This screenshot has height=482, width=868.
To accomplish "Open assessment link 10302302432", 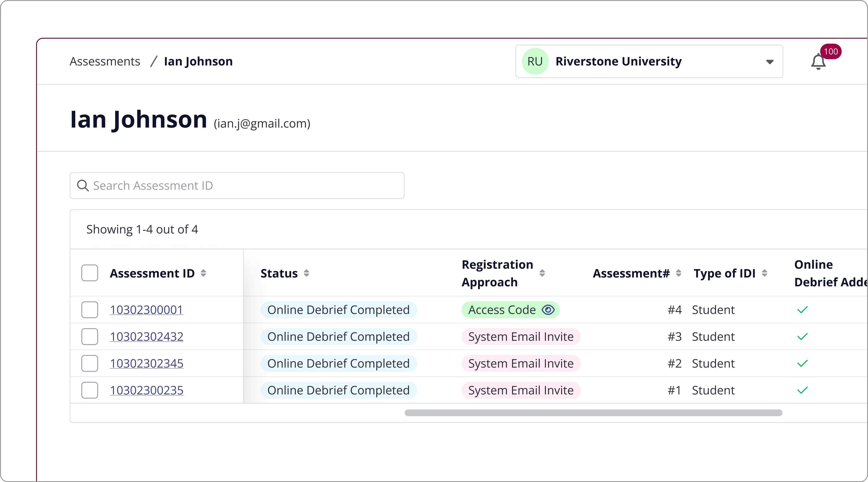I will point(147,336).
